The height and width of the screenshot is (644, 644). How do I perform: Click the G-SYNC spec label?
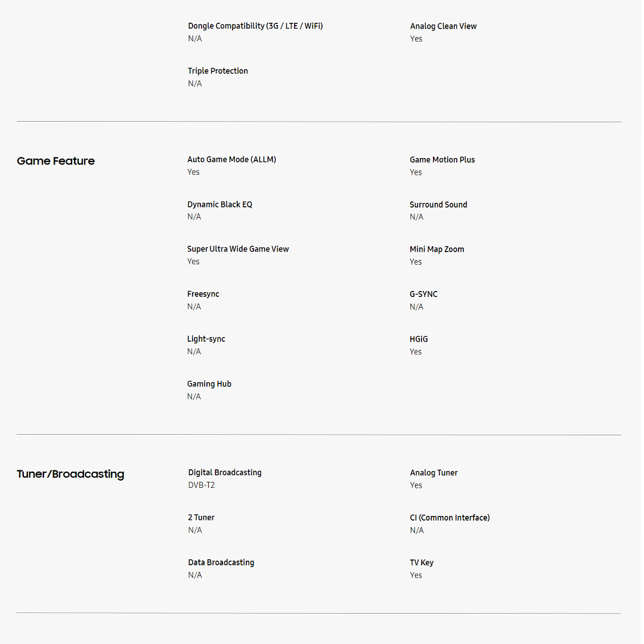tap(423, 294)
